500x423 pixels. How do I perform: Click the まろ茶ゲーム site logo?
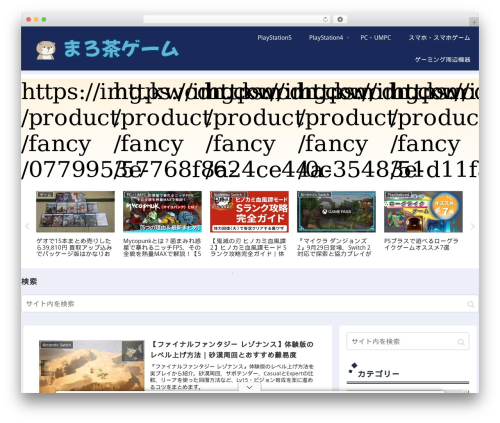coord(107,49)
